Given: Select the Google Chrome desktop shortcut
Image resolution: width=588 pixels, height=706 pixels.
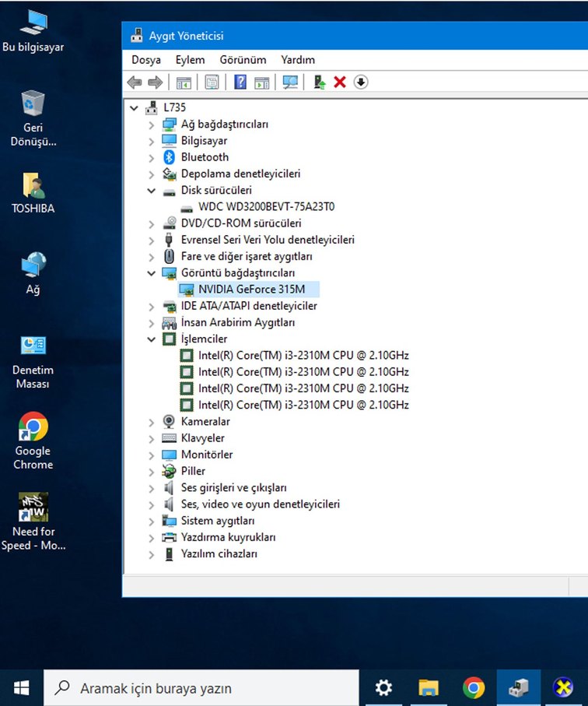Looking at the screenshot, I should (33, 441).
